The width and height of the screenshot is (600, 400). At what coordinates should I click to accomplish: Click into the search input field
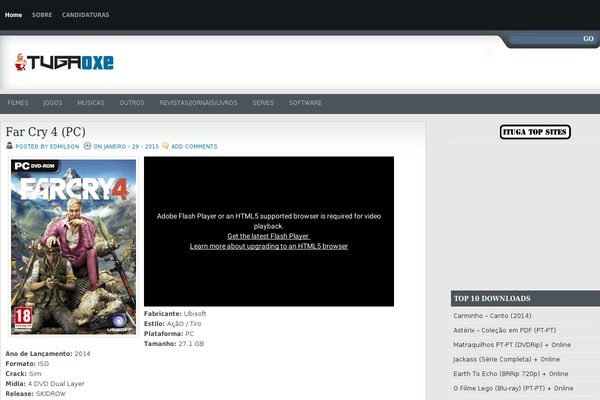tap(545, 39)
